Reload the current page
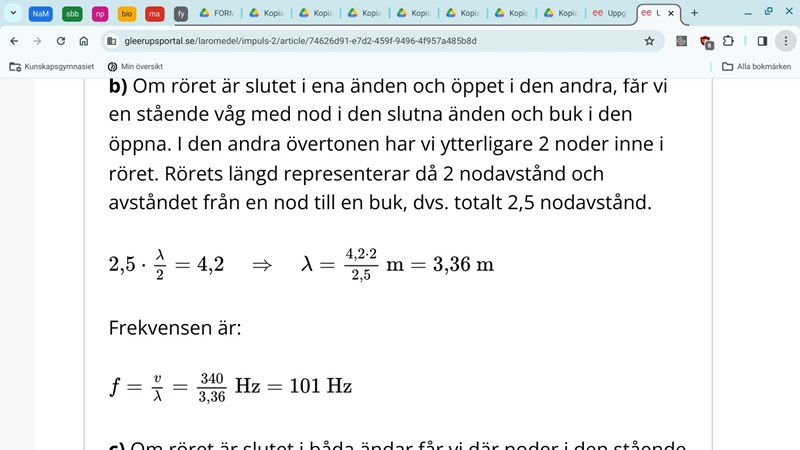The image size is (800, 450). tap(61, 41)
